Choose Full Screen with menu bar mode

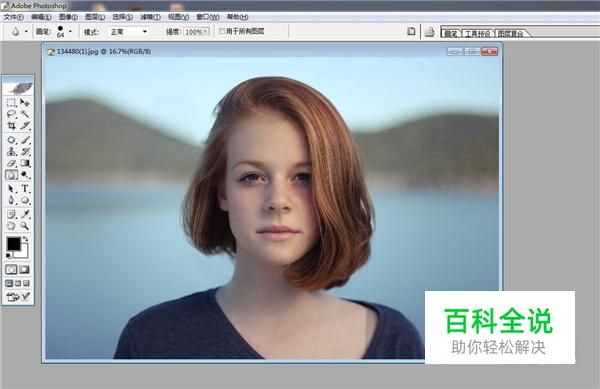[18, 283]
